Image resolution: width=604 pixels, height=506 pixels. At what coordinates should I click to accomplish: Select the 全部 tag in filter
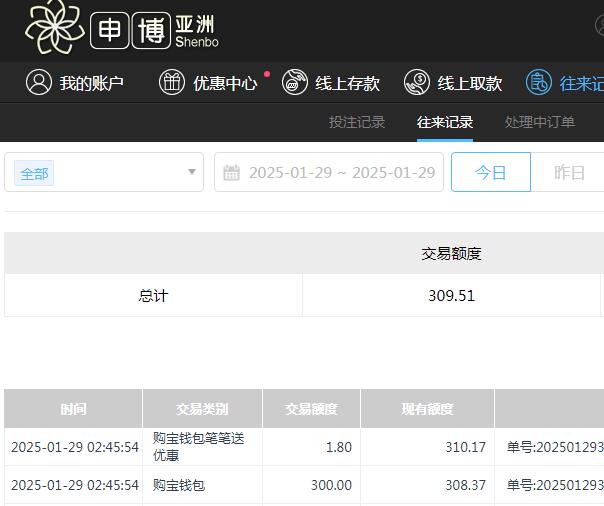[x=34, y=173]
